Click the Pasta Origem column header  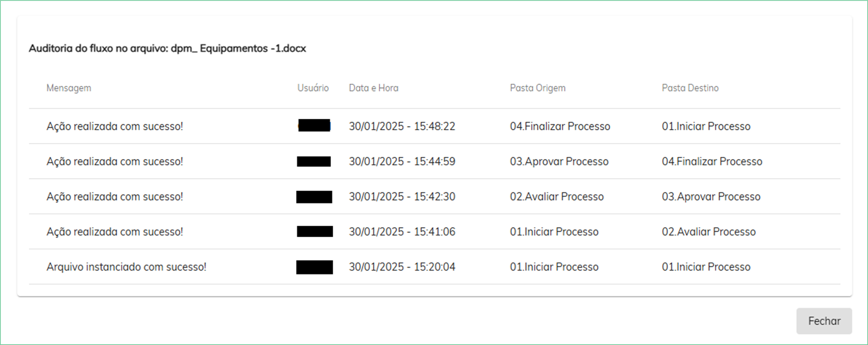(x=538, y=88)
